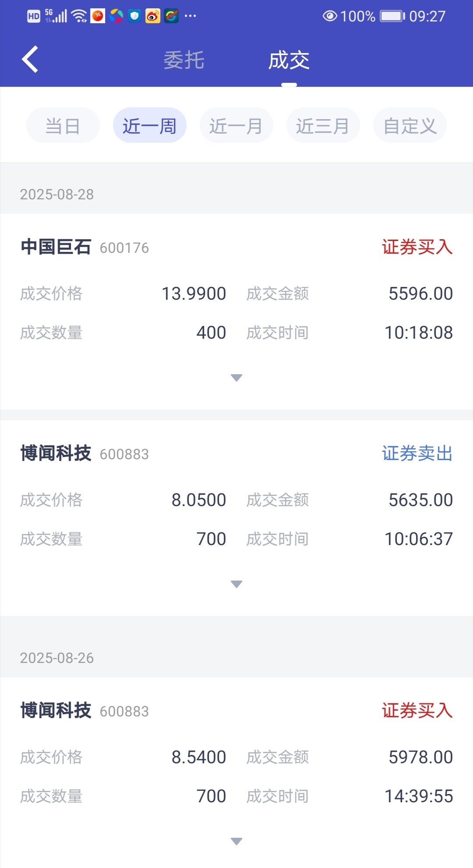Open the 自定义 custom date range
Image resolution: width=473 pixels, height=868 pixels.
[410, 125]
